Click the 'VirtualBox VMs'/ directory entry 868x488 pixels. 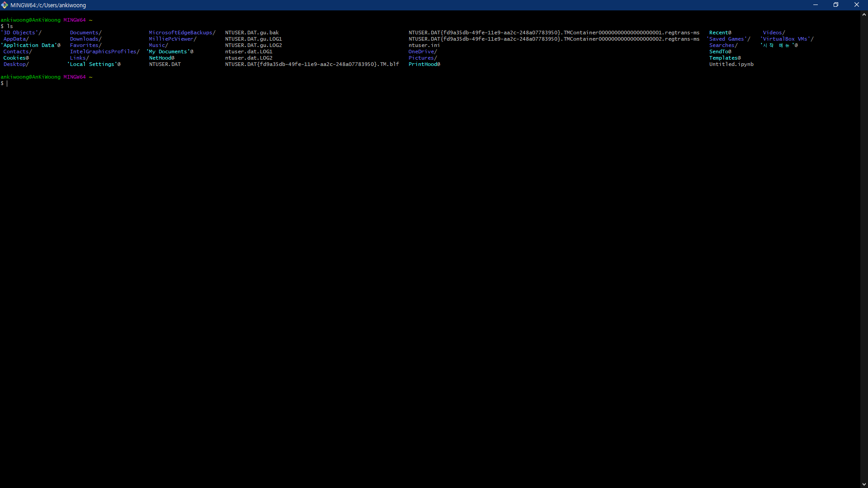tap(787, 39)
